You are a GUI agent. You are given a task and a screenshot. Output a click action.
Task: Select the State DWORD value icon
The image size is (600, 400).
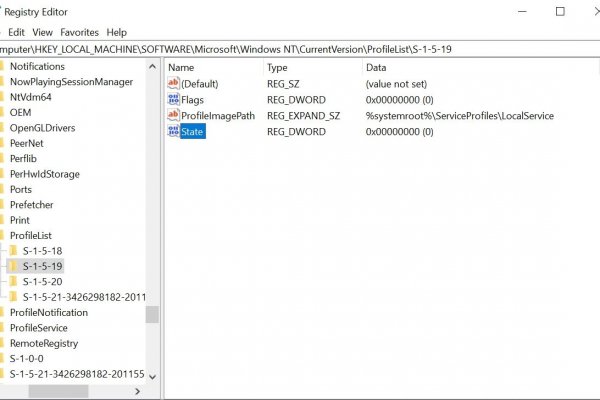(x=173, y=132)
